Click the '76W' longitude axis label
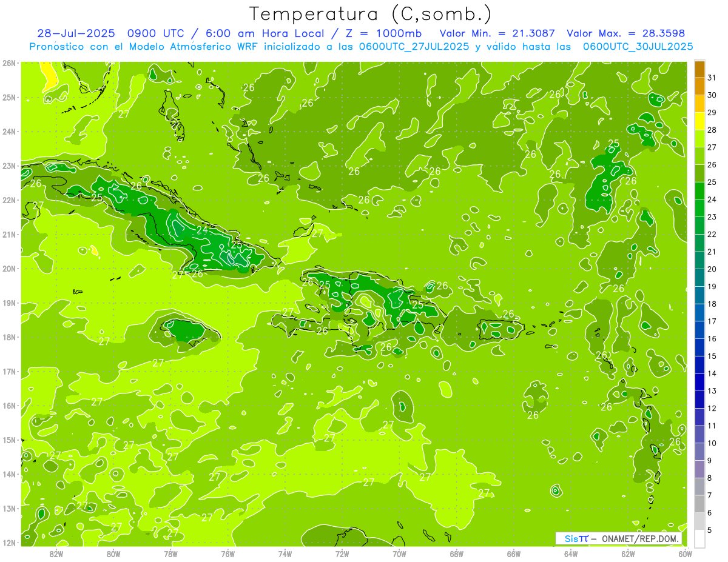This screenshot has width=728, height=562. (228, 553)
